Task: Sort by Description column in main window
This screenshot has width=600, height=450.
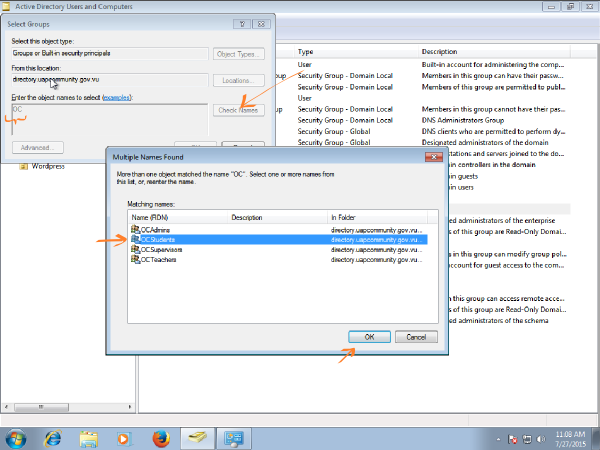Action: coord(494,52)
